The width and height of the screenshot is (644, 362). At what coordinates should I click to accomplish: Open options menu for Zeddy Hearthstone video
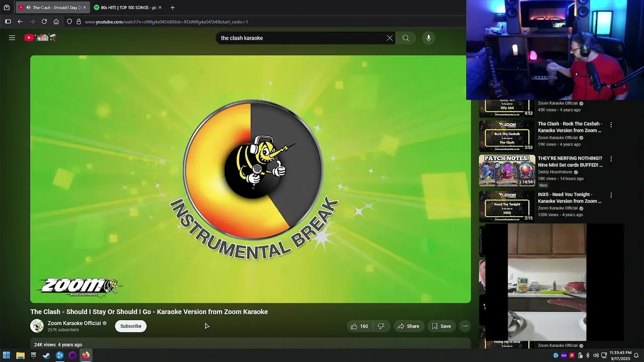[x=611, y=159]
